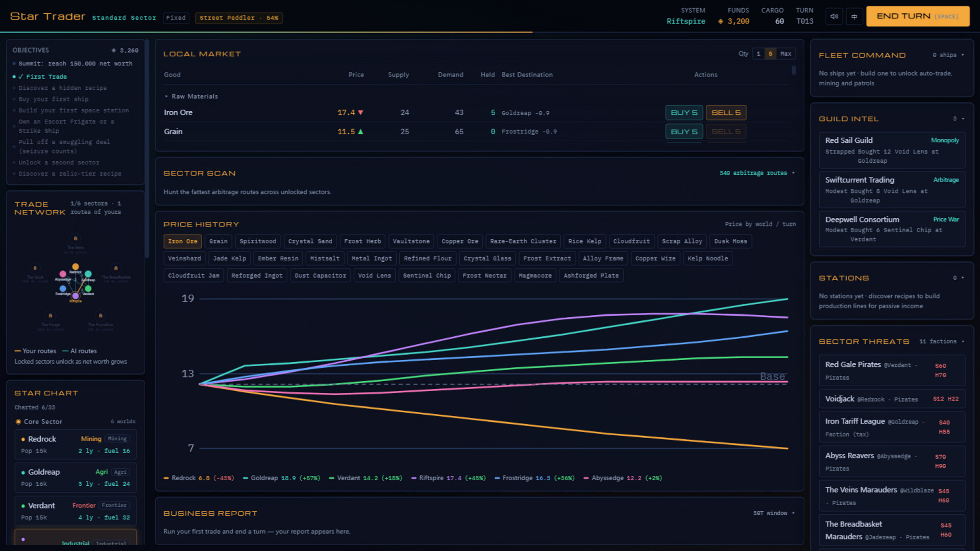
Task: Toggle Riftspire line in price history legend
Action: click(x=448, y=478)
